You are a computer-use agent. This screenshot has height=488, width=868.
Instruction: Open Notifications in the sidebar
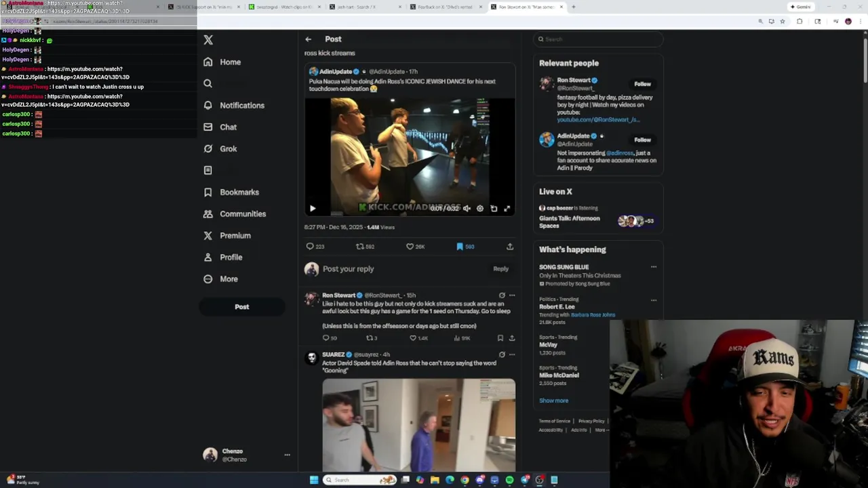(x=234, y=105)
